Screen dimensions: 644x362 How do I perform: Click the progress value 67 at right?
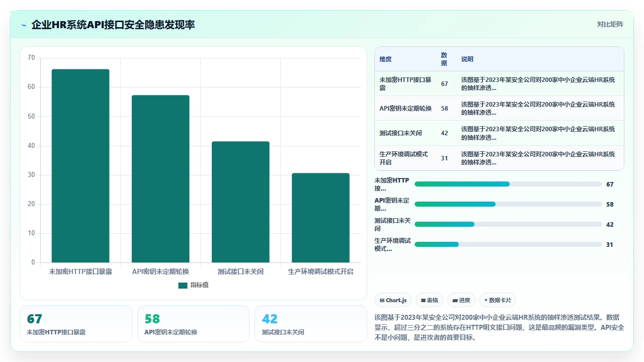click(610, 185)
